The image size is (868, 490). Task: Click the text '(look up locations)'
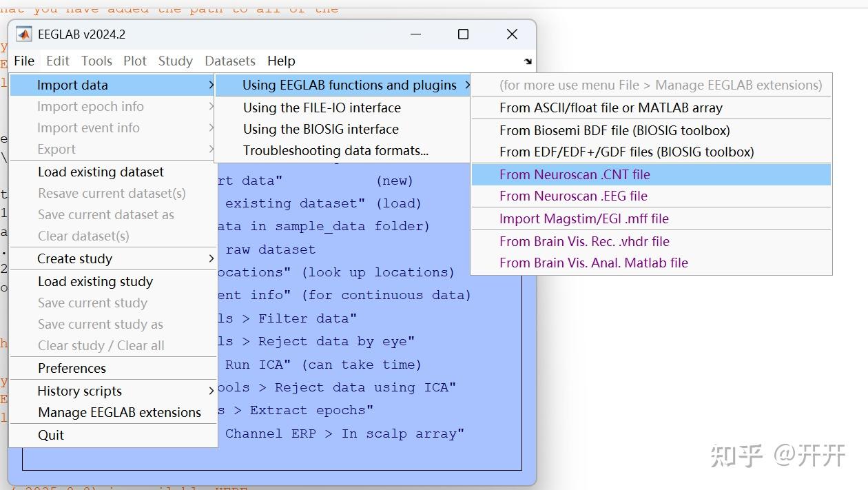(x=378, y=272)
